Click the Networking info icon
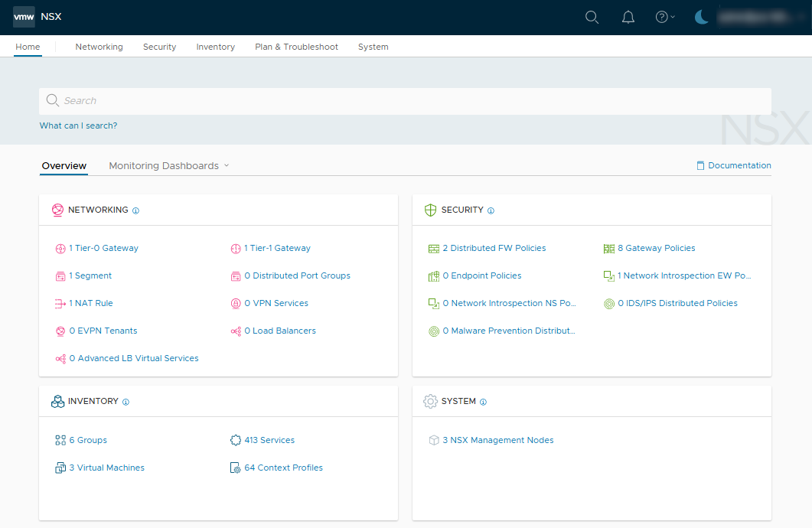The image size is (812, 528). (x=135, y=210)
